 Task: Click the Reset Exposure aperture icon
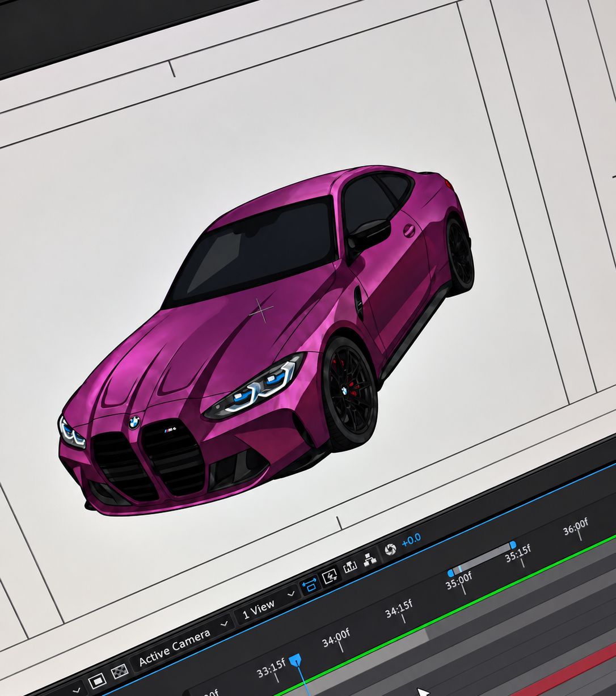[390, 549]
